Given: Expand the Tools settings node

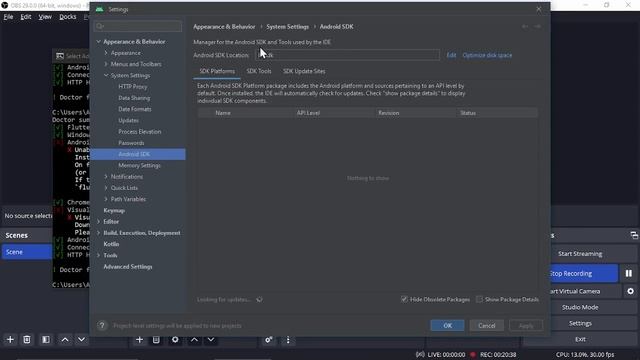Looking at the screenshot, I should click(98, 255).
